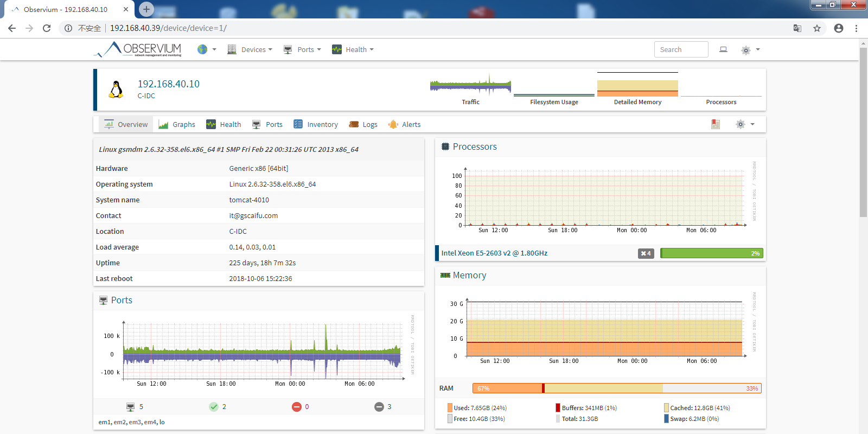Click the Health tab pulse icon
Screen dimensions: 868x434
coord(211,124)
